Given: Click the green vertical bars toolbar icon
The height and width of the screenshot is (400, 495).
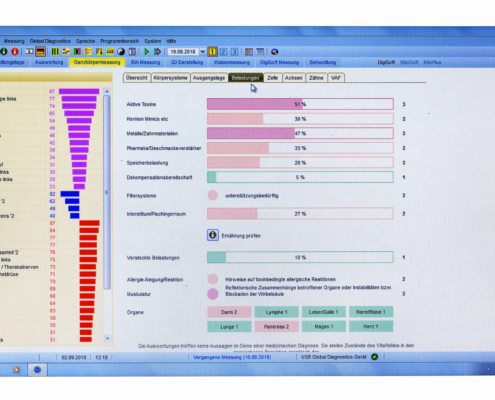Looking at the screenshot, I should click(55, 52).
